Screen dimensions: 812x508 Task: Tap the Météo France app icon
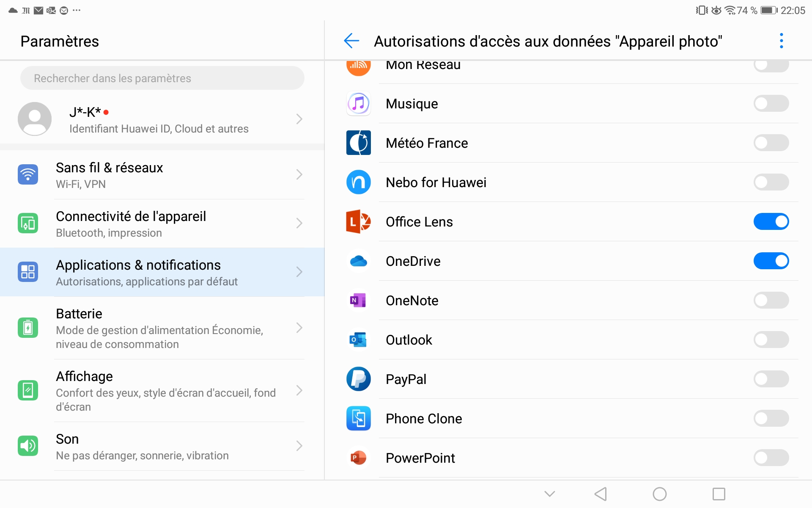(358, 143)
